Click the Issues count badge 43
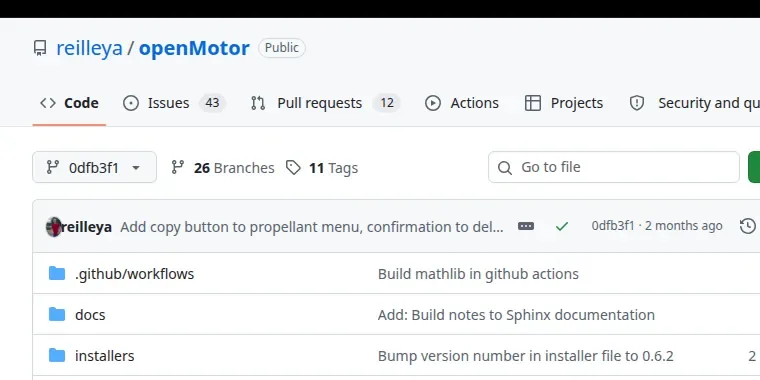Viewport: 760px width, 380px height. (212, 103)
